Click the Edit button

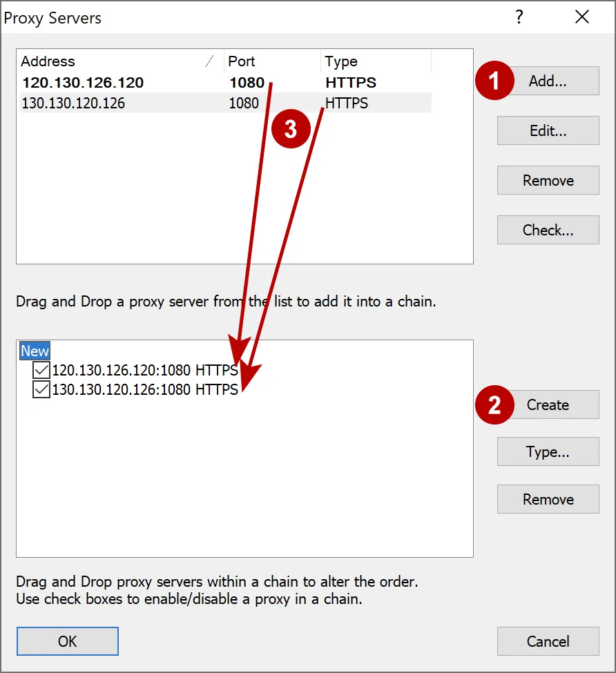pos(548,130)
